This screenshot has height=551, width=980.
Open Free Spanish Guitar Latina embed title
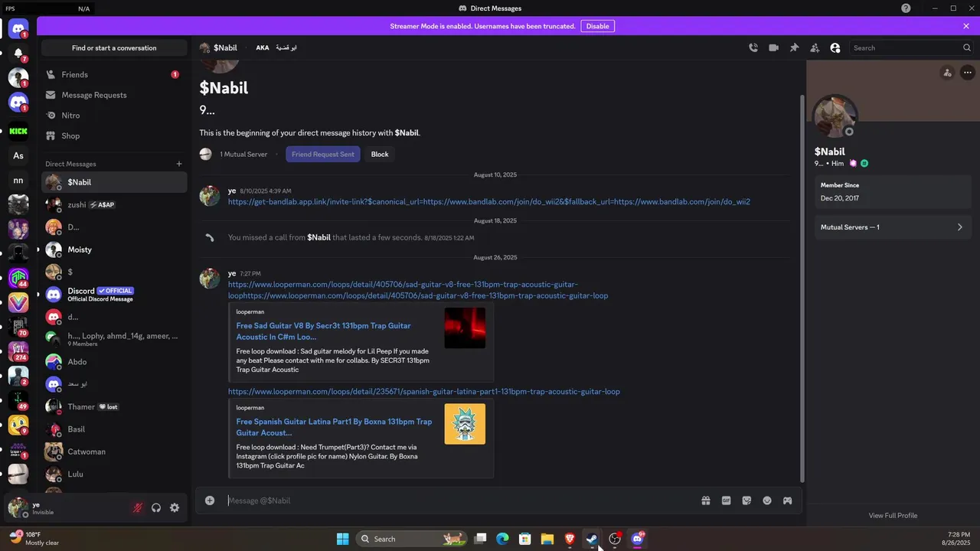click(334, 427)
